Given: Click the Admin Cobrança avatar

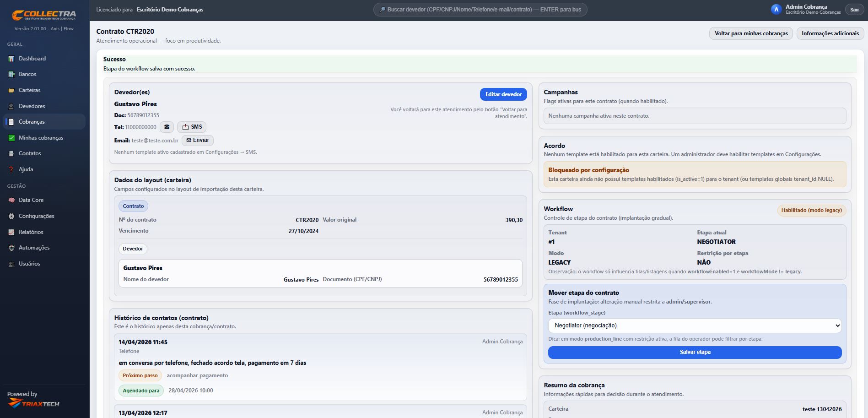Looking at the screenshot, I should [776, 10].
